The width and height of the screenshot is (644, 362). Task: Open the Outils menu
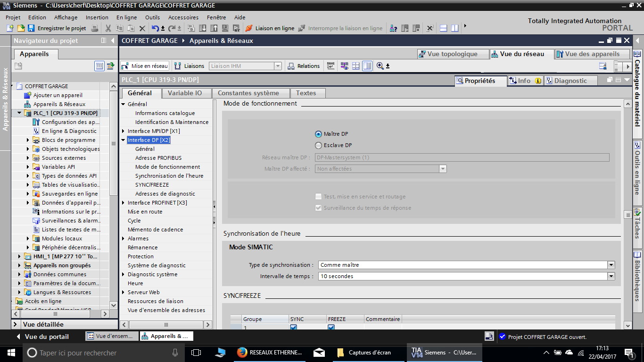152,17
